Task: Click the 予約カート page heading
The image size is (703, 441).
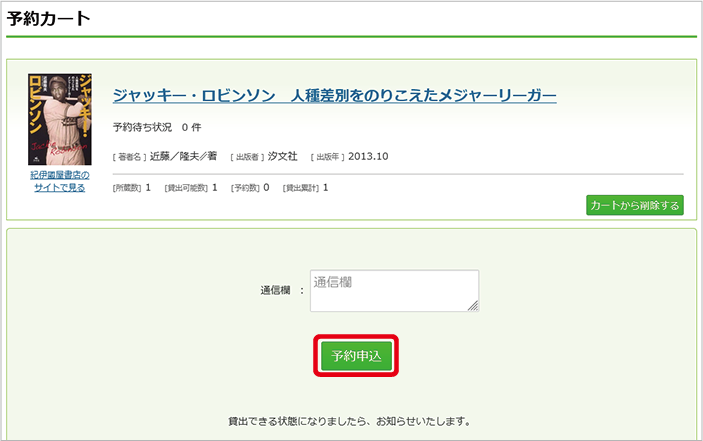Action: point(48,18)
